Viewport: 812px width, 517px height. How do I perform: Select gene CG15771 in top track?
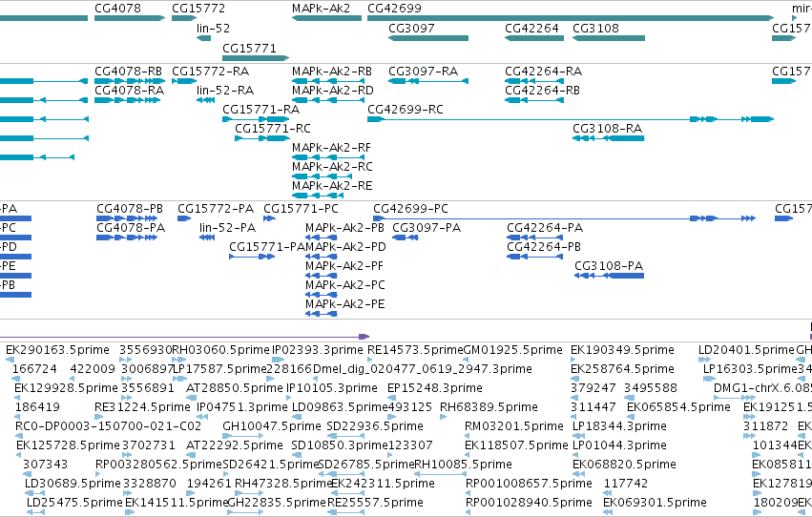[249, 48]
